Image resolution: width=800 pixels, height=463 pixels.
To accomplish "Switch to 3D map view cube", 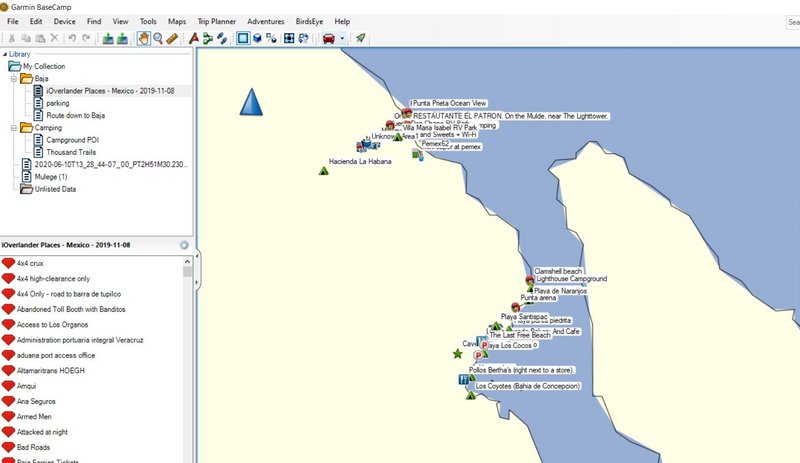I will tap(257, 38).
